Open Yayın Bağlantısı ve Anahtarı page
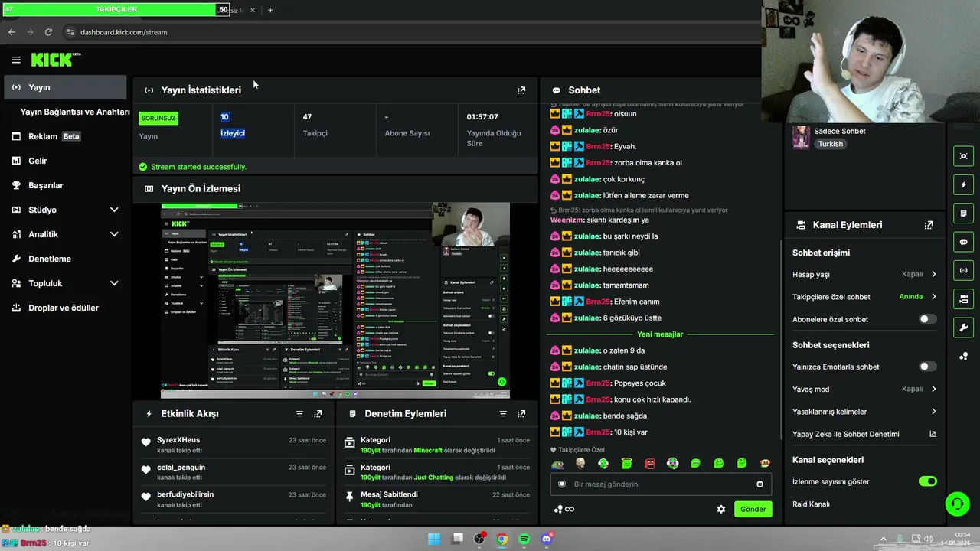The width and height of the screenshot is (980, 551). click(x=75, y=112)
